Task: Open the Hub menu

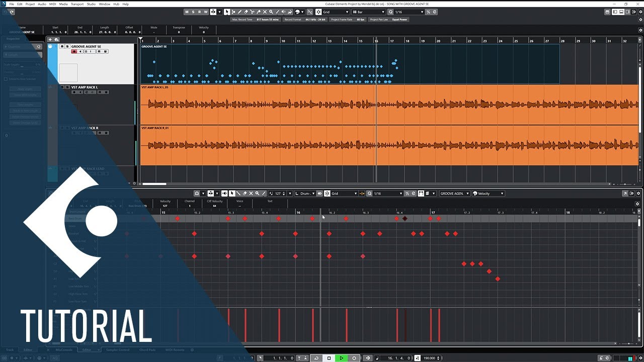Action: [x=116, y=4]
